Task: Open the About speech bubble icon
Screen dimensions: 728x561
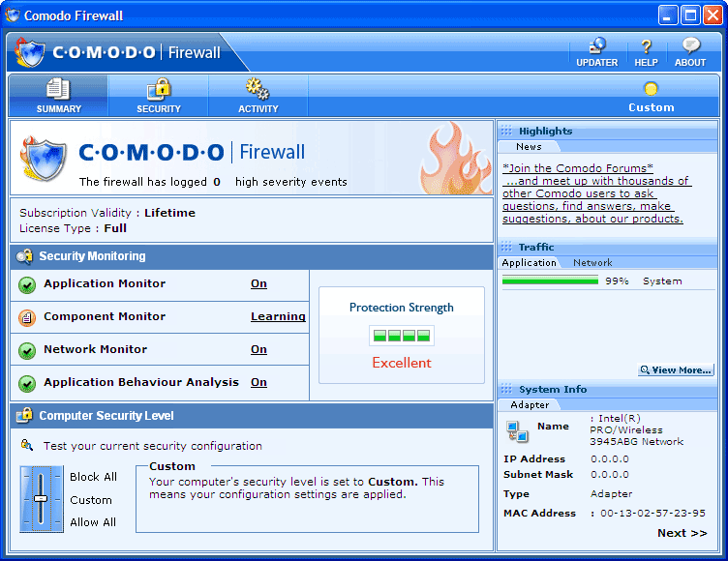Action: tap(691, 45)
